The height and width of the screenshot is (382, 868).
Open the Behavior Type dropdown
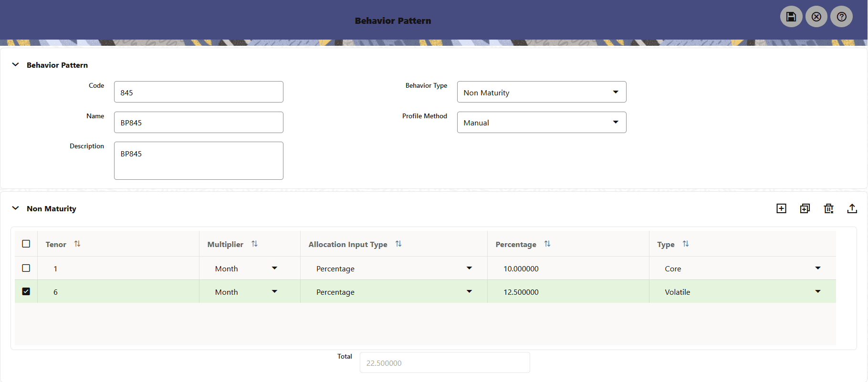coord(542,92)
